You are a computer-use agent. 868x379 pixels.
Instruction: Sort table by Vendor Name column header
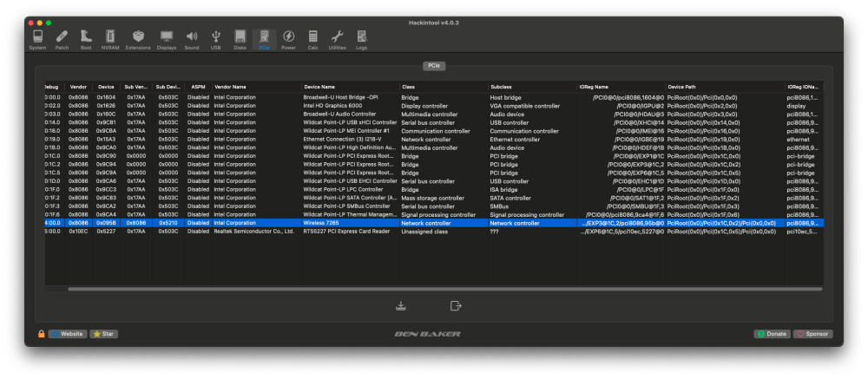257,87
